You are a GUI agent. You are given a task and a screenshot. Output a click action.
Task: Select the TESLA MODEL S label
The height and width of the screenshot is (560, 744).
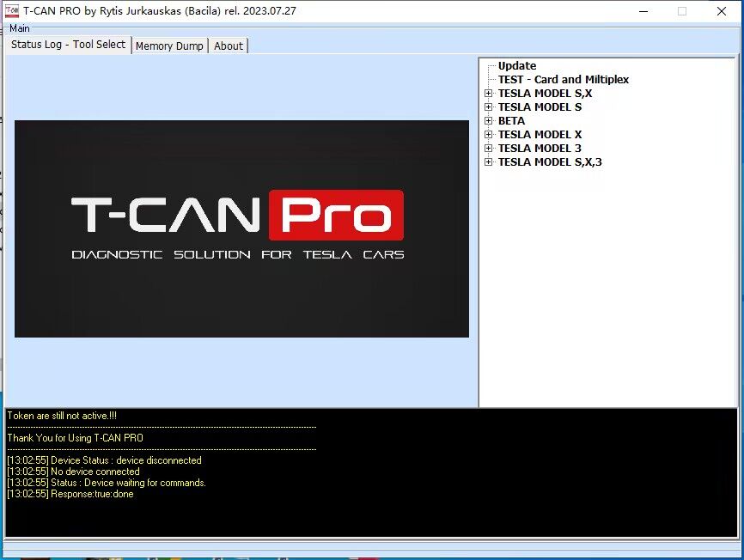coord(540,107)
